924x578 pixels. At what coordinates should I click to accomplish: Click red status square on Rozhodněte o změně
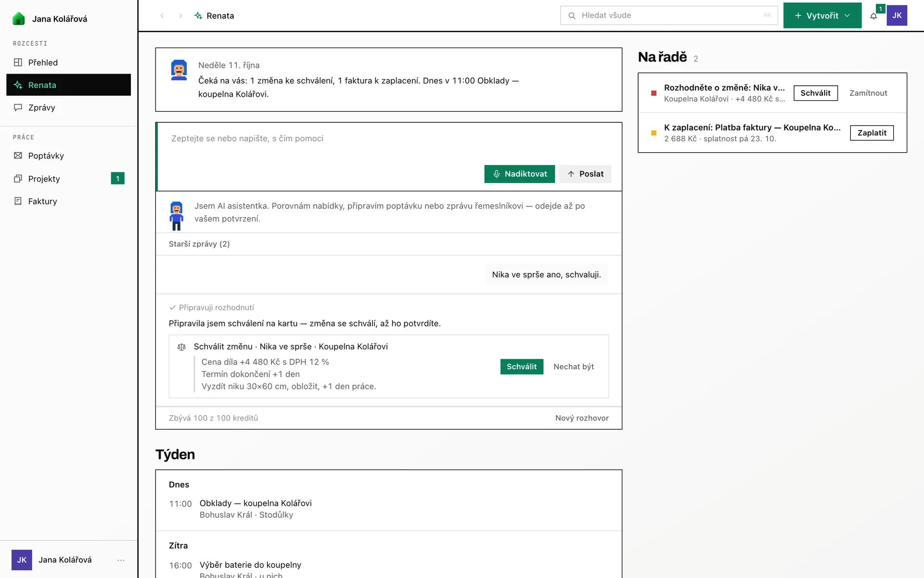point(654,93)
